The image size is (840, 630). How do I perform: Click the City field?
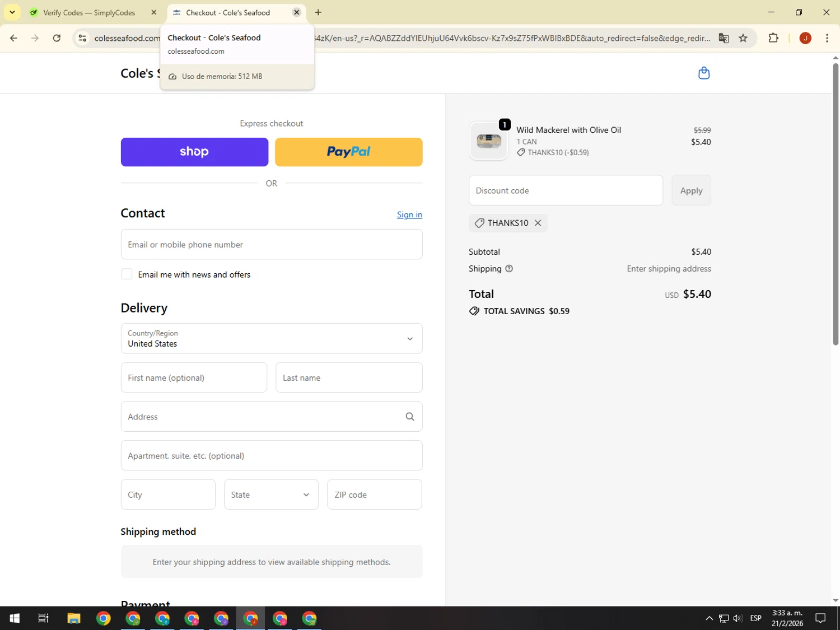point(168,494)
